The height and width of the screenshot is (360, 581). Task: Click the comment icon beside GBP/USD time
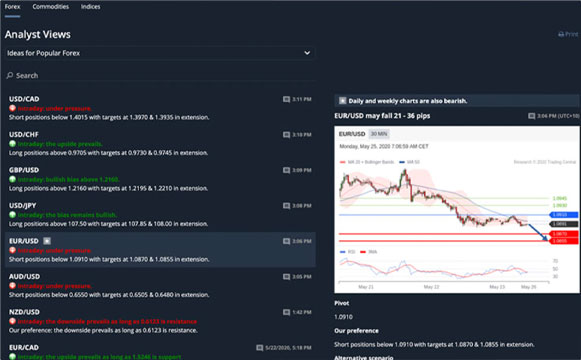coord(286,170)
